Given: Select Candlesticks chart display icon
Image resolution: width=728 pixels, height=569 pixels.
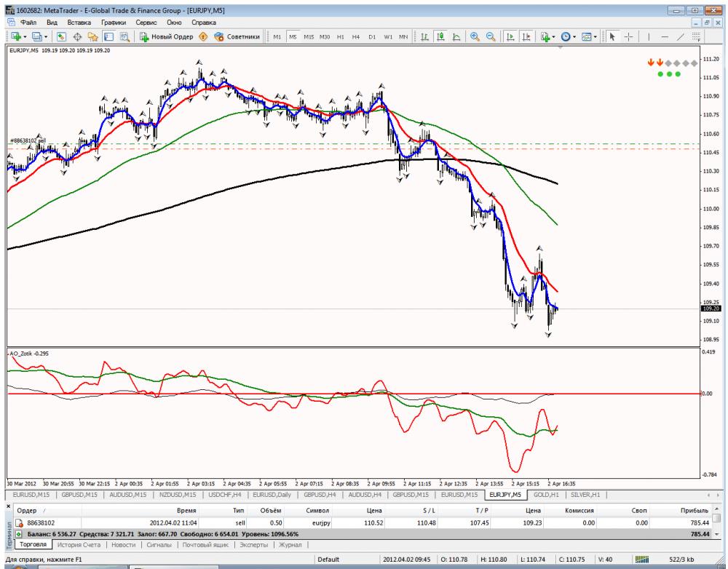Looking at the screenshot, I should coord(440,36).
